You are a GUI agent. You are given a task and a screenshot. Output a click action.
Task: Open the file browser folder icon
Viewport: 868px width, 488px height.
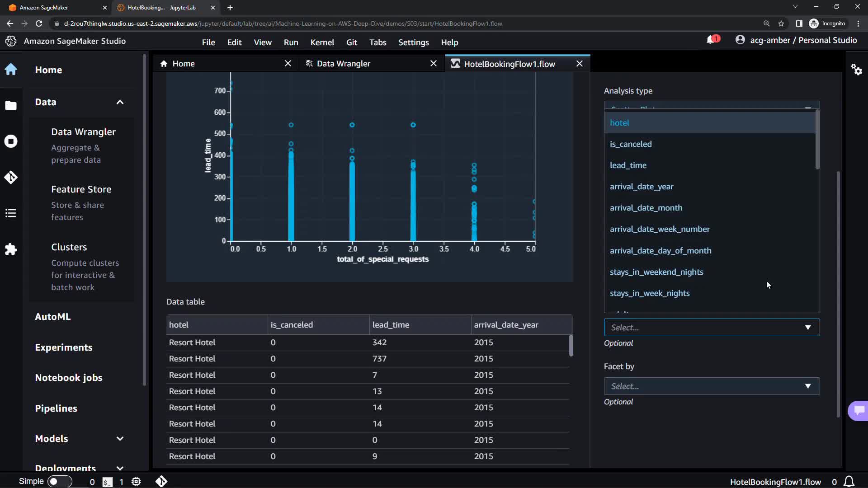click(11, 106)
